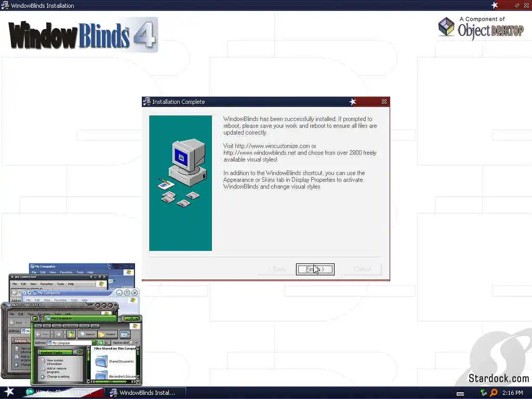Click the skinned windows preview image
532x399 pixels.
(71, 324)
